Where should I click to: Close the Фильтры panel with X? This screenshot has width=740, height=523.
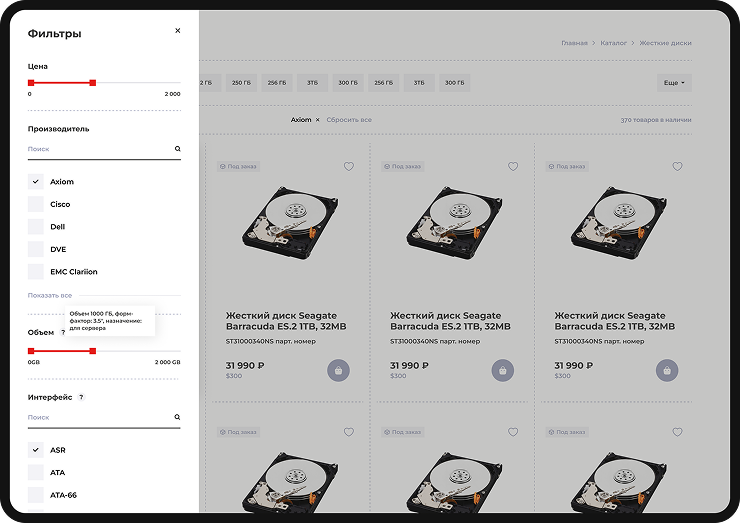[177, 31]
